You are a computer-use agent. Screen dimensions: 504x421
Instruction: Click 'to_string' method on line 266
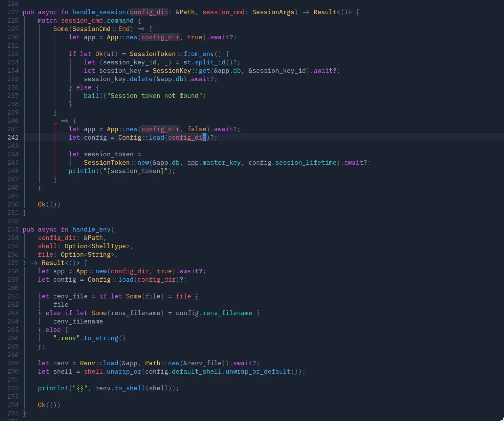[101, 338]
